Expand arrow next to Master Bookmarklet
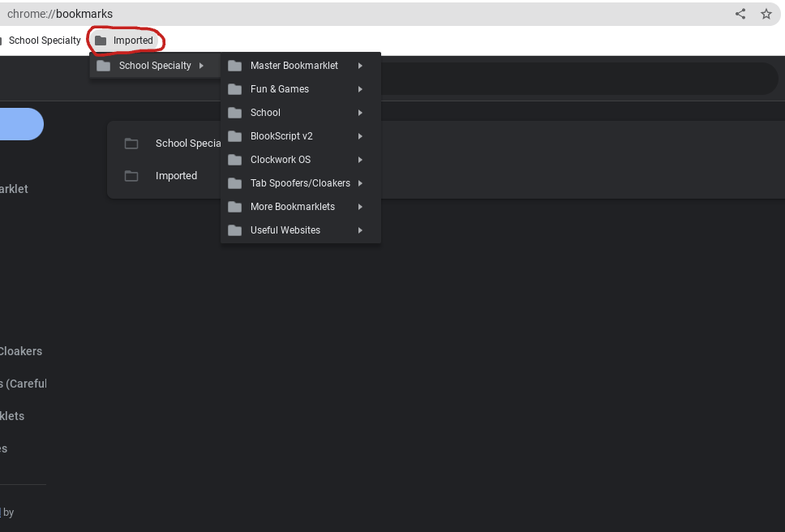Screen dimensions: 785x532 point(360,66)
